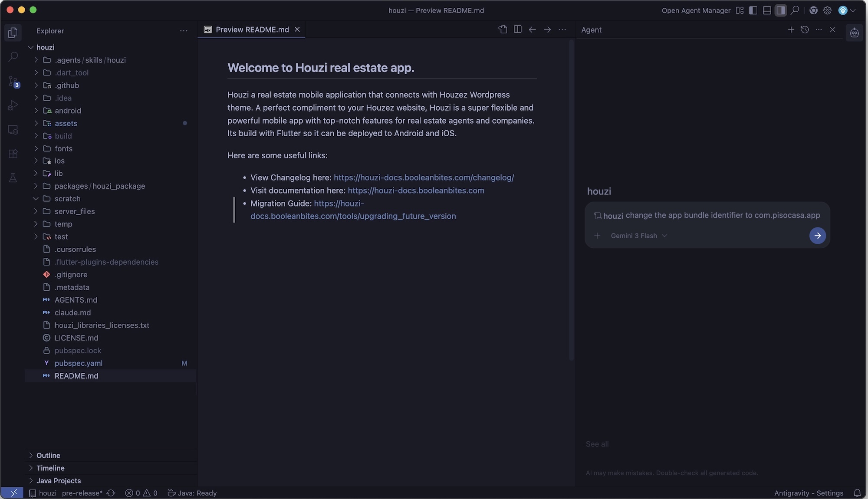Click the robot Agent icon in right bar
This screenshot has height=499, width=868.
tap(854, 33)
